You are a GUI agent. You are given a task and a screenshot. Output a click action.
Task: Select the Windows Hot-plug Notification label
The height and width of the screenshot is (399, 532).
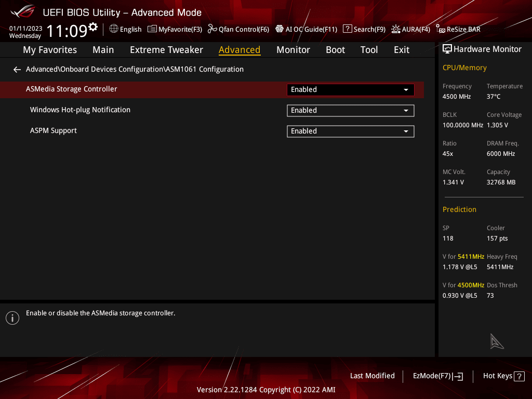(80, 110)
